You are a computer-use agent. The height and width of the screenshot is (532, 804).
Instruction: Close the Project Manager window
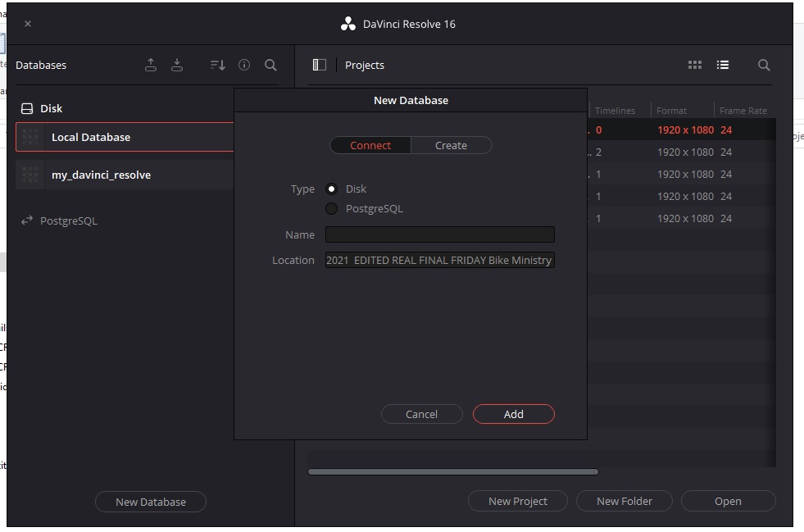28,24
